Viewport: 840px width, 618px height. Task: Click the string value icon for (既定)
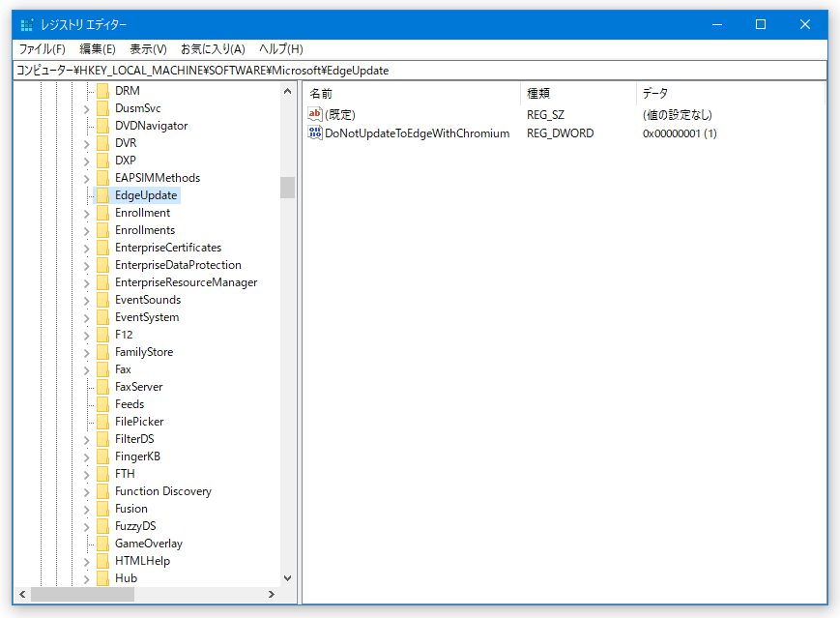[x=315, y=113]
